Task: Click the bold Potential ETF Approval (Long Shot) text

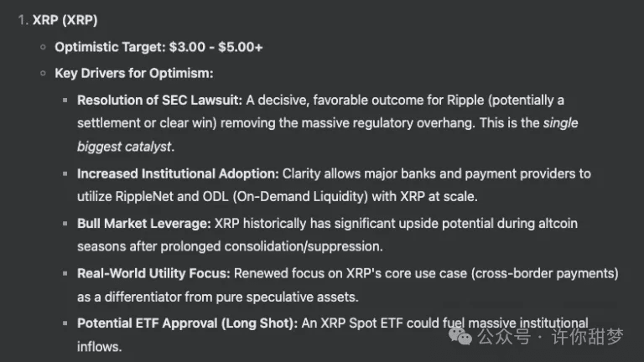Action: pyautogui.click(x=187, y=323)
